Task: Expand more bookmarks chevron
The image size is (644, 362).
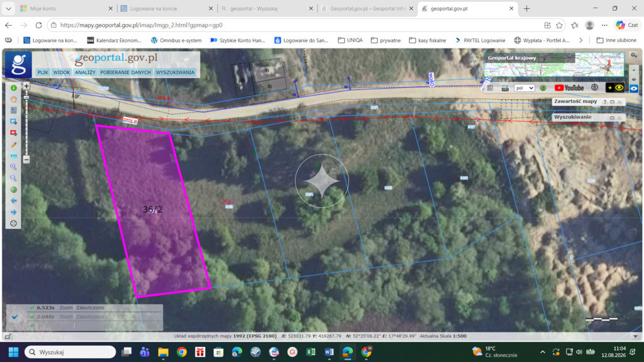Action: 580,40
